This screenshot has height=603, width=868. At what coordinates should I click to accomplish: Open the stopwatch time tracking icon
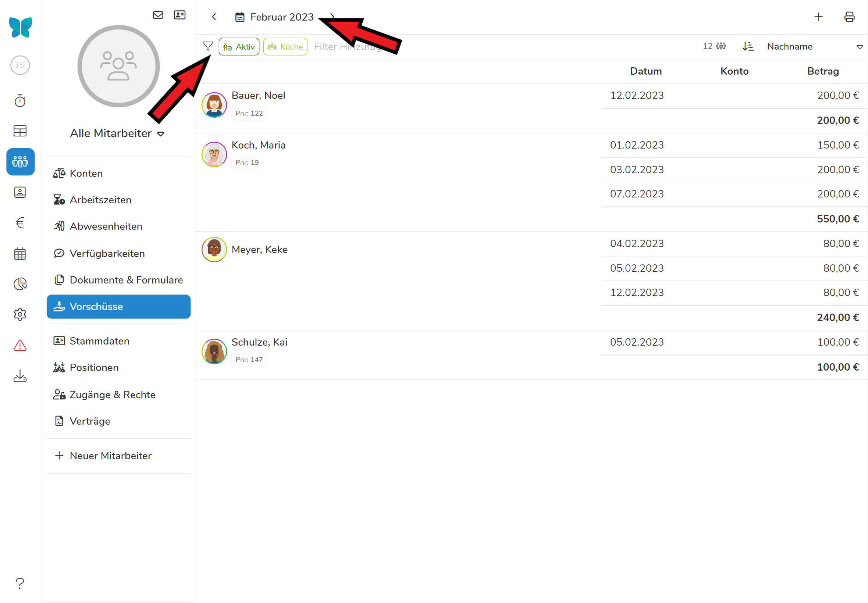point(20,100)
